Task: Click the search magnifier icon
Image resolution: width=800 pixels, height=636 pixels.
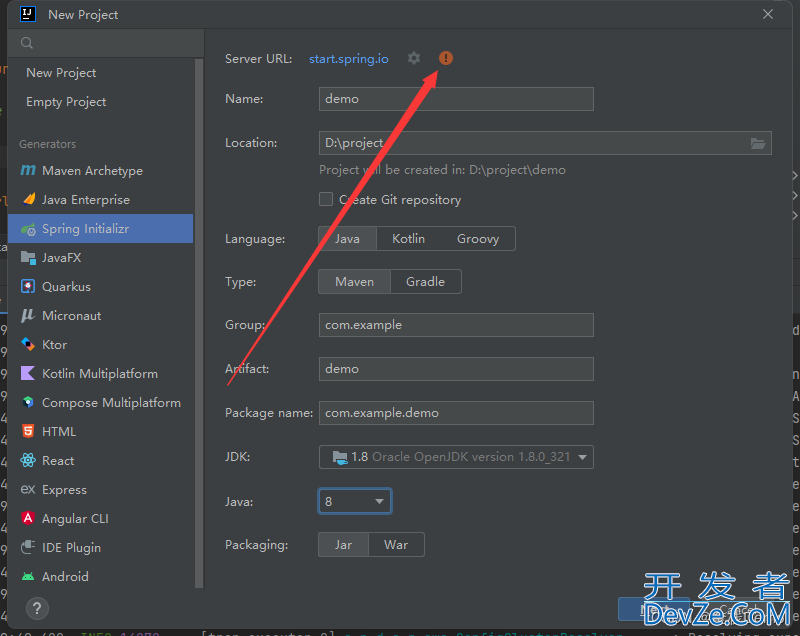Action: tap(27, 43)
